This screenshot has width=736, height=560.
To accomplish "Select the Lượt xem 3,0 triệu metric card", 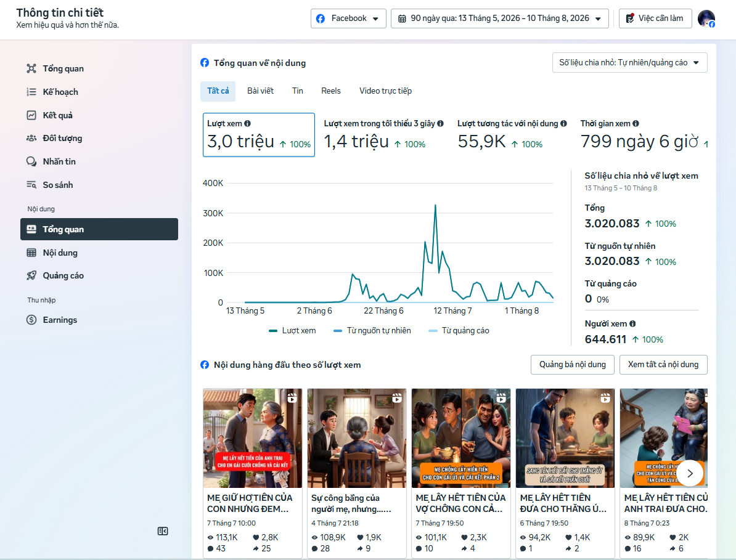I will pyautogui.click(x=259, y=134).
